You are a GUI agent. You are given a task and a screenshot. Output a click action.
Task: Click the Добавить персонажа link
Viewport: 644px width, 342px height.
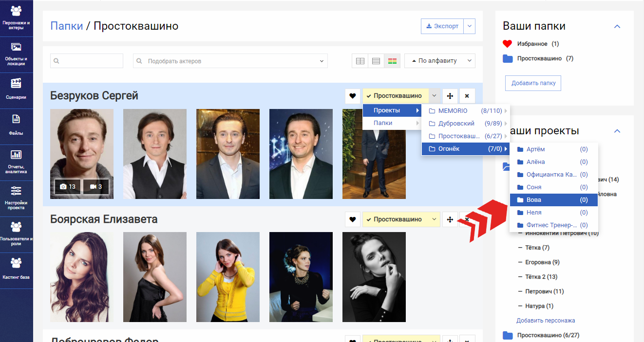546,321
